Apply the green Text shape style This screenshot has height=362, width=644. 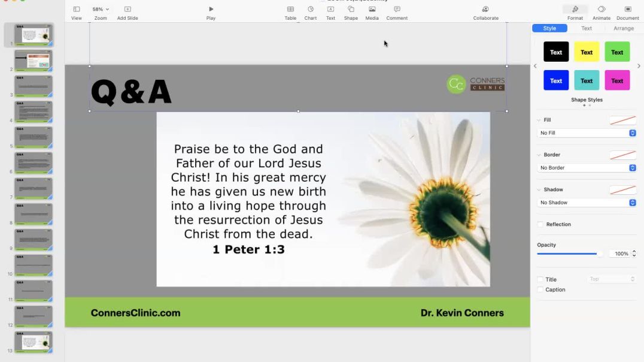pyautogui.click(x=617, y=52)
